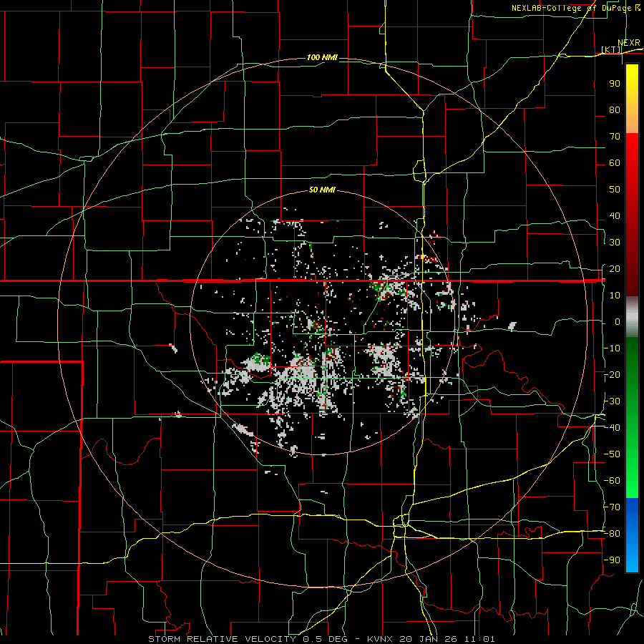
Task: Click the "-80" value on the velocity scale
Action: tap(612, 534)
